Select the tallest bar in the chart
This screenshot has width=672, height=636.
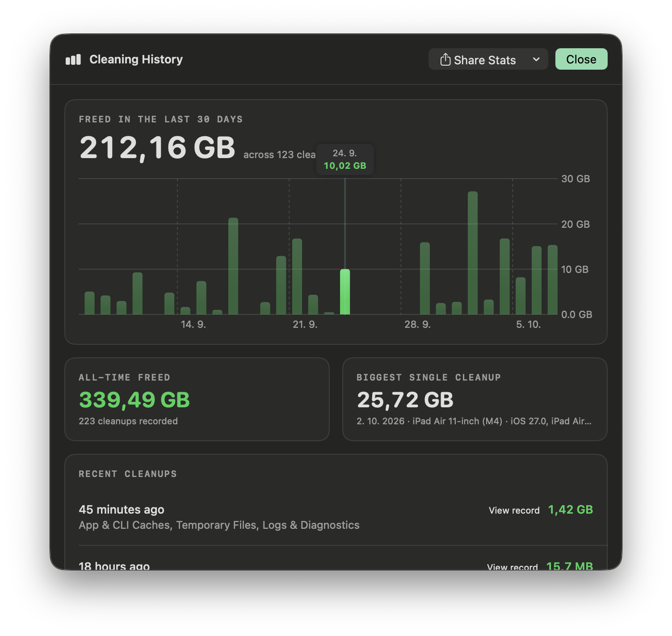[x=473, y=253]
